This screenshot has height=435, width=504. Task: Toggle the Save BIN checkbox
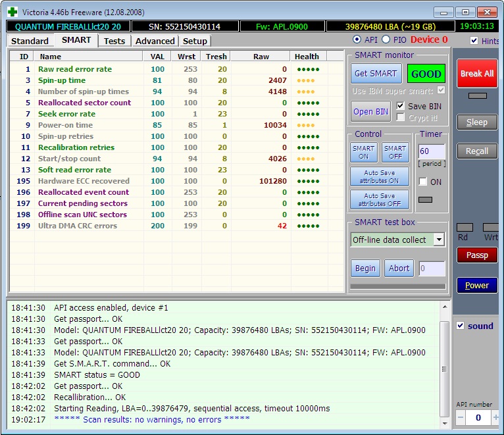(400, 106)
